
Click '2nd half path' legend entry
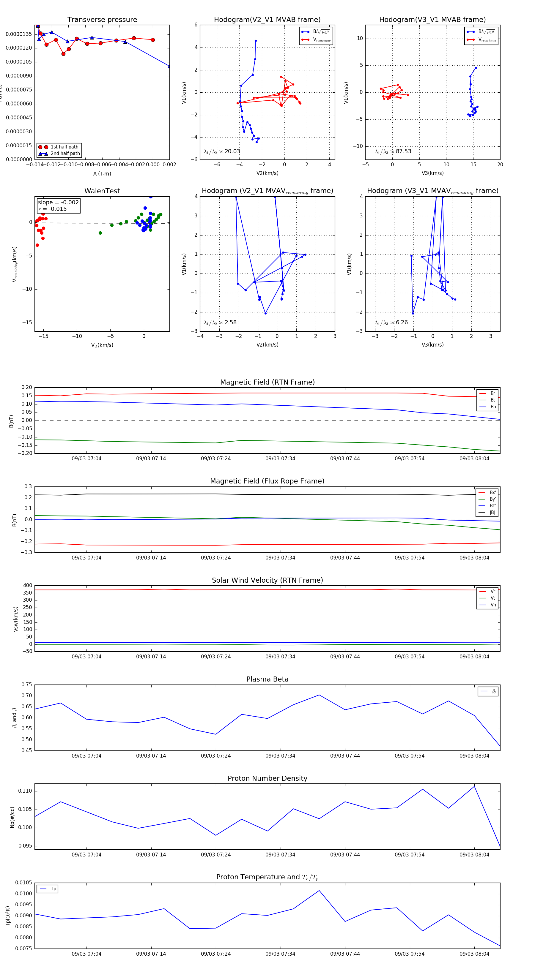pos(59,154)
